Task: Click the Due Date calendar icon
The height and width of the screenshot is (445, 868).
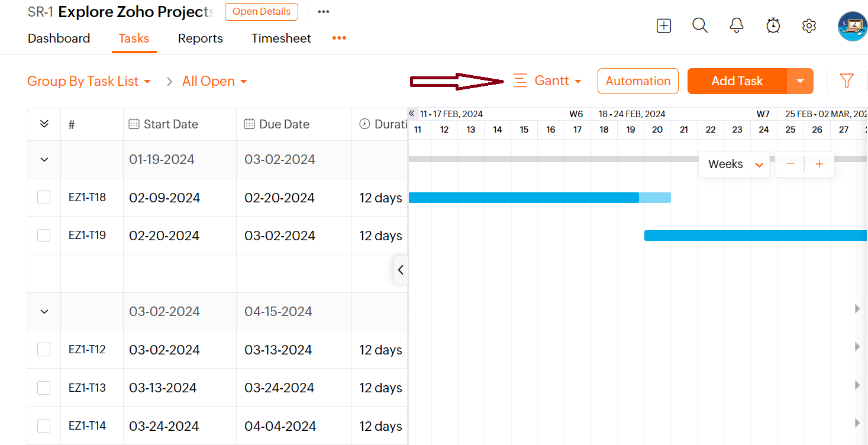Action: 250,124
